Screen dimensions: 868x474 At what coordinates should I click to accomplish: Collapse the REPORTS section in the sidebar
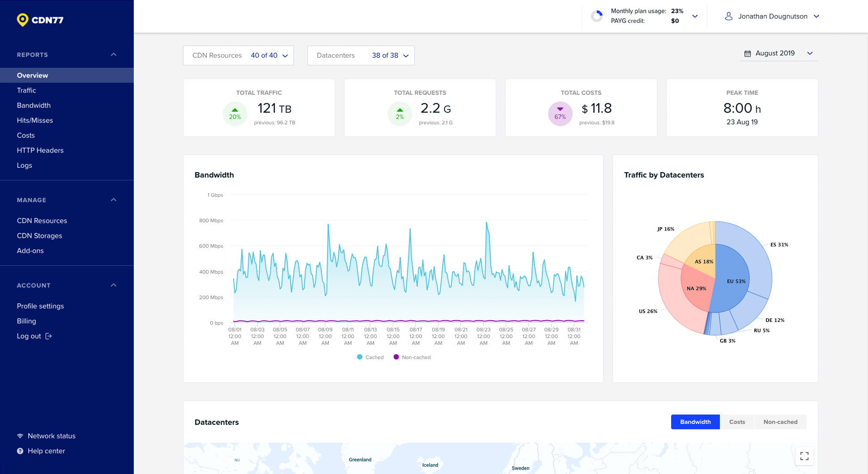point(113,54)
